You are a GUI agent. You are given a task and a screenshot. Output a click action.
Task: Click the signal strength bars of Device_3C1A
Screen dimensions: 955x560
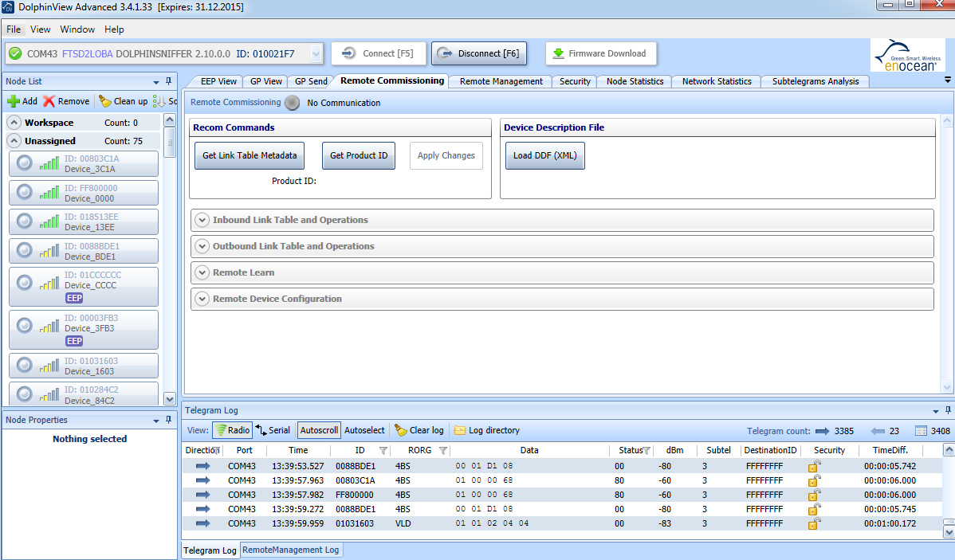tap(49, 163)
